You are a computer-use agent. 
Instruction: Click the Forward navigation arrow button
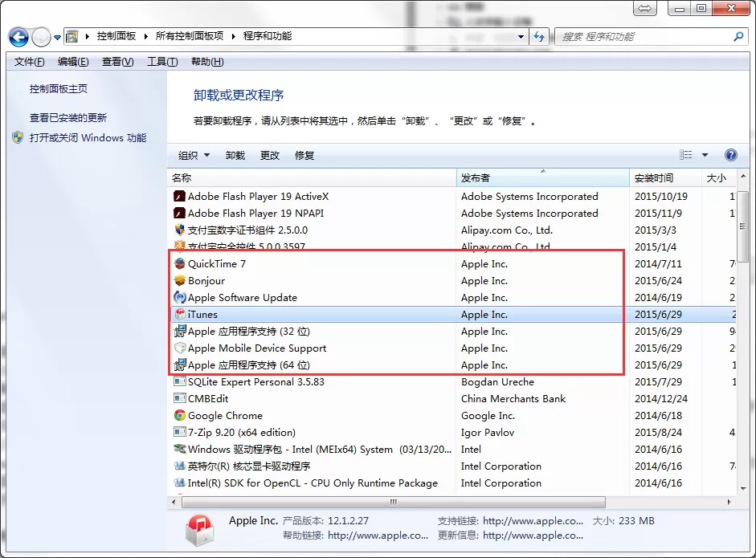(41, 37)
